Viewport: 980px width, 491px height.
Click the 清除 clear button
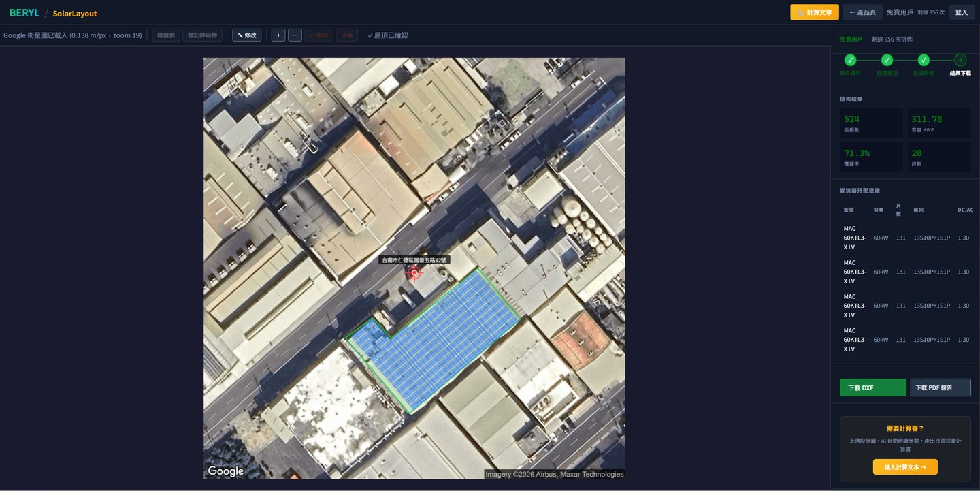tap(347, 35)
